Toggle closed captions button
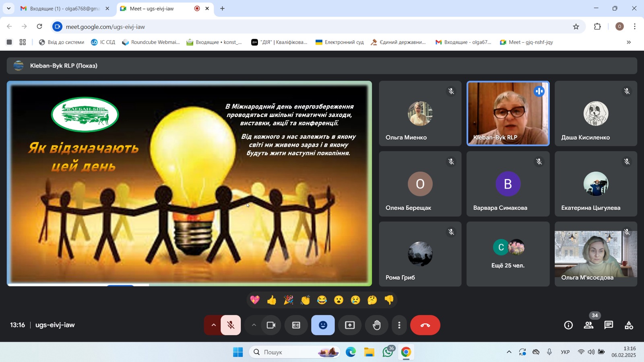Image resolution: width=644 pixels, height=362 pixels. (296, 325)
